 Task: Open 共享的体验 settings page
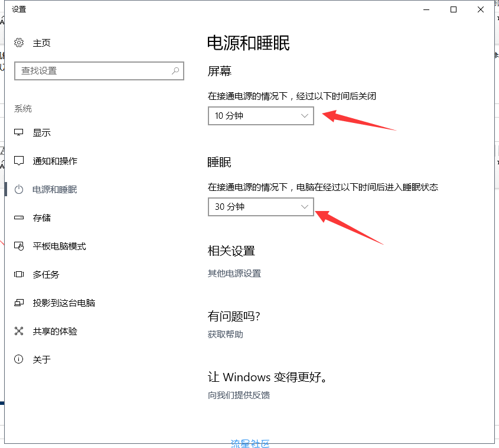click(x=55, y=331)
